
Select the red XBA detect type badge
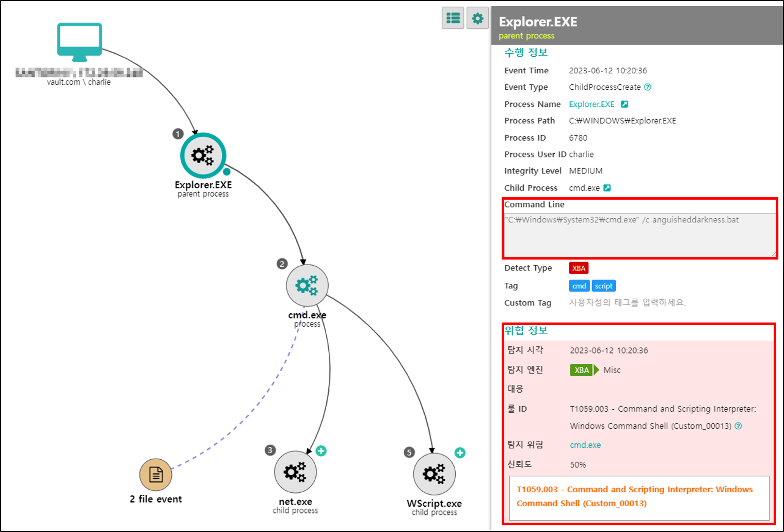[x=579, y=268]
